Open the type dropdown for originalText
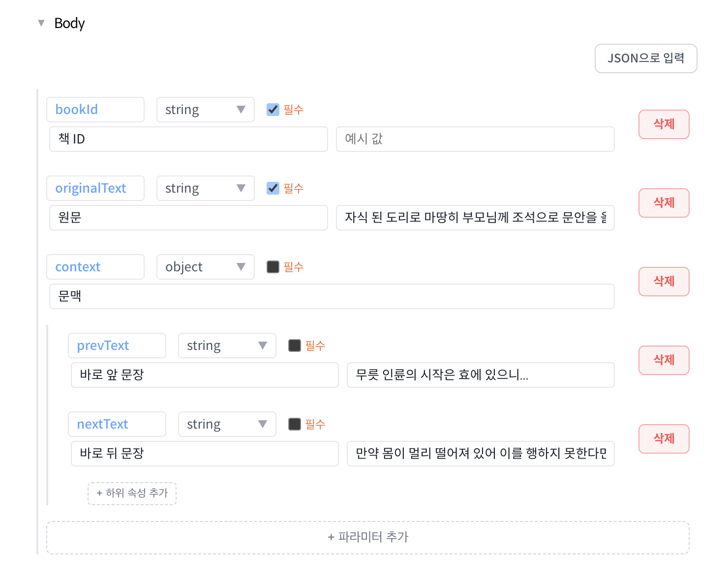Viewport: 728px width, 577px height. pyautogui.click(x=205, y=188)
